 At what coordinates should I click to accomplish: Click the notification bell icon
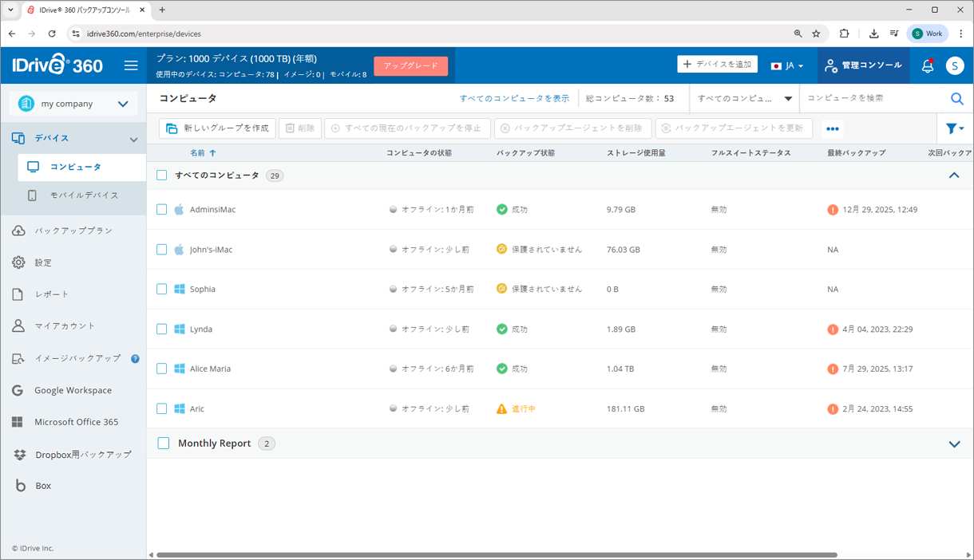[927, 66]
